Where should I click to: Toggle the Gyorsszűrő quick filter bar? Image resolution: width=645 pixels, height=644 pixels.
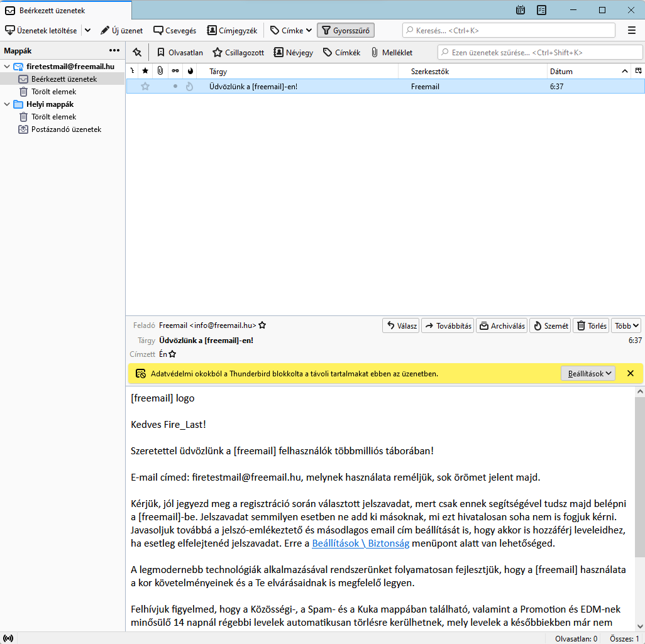tap(346, 30)
